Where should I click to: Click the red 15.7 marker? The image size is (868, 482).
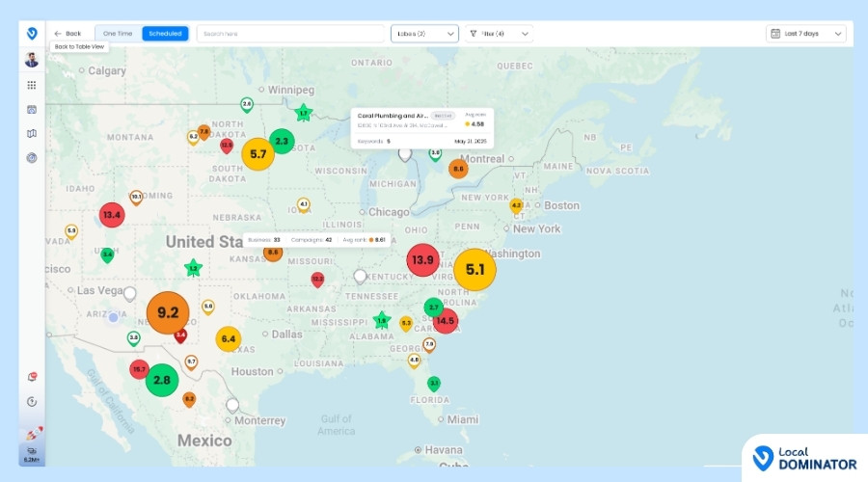(139, 369)
